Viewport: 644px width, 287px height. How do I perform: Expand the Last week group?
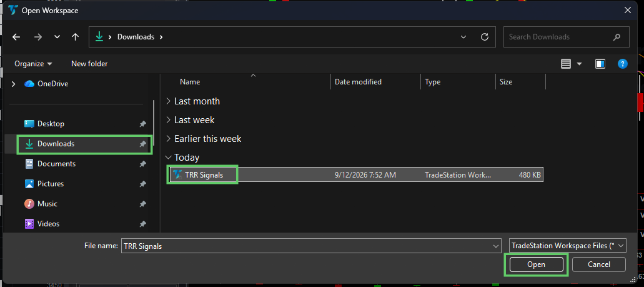click(169, 120)
